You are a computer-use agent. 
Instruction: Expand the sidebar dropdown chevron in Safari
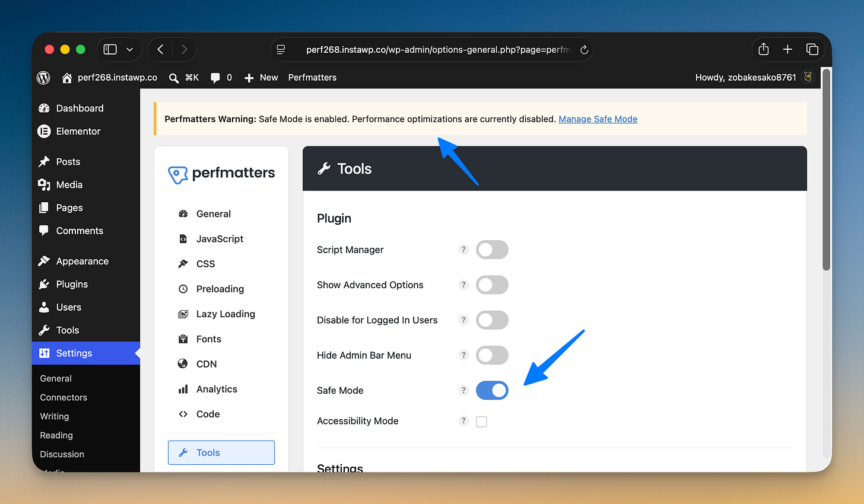(x=129, y=49)
